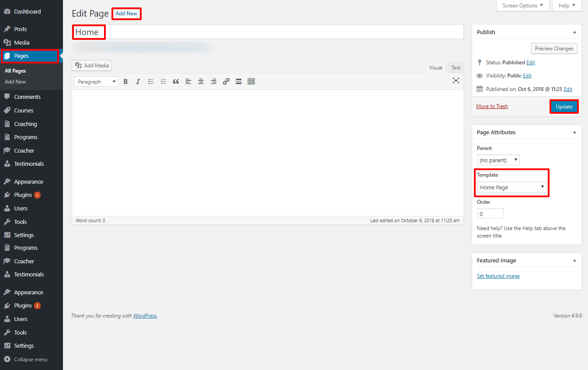The height and width of the screenshot is (370, 588).
Task: Click the insert link icon
Action: click(226, 81)
